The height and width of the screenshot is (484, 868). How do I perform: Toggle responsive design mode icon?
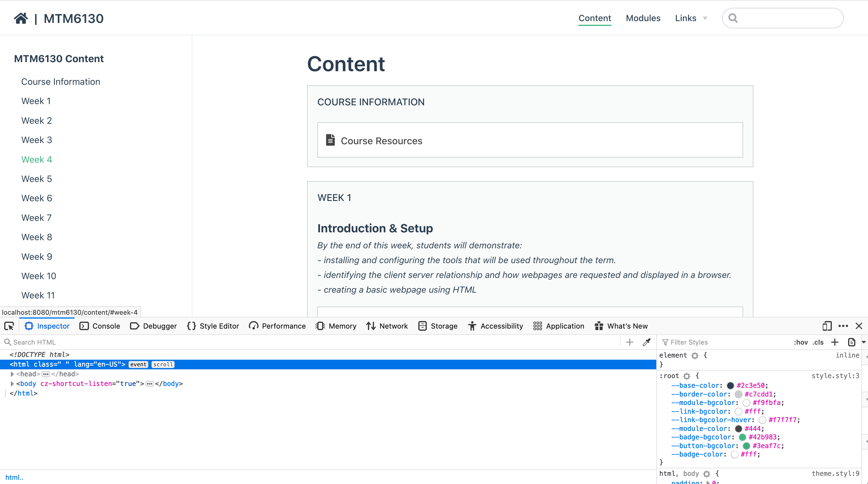click(x=827, y=326)
